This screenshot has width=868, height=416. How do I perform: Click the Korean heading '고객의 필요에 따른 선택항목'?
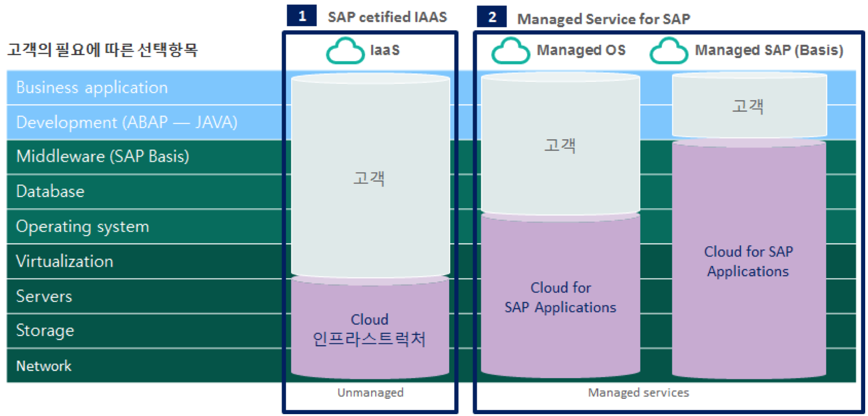pos(102,50)
